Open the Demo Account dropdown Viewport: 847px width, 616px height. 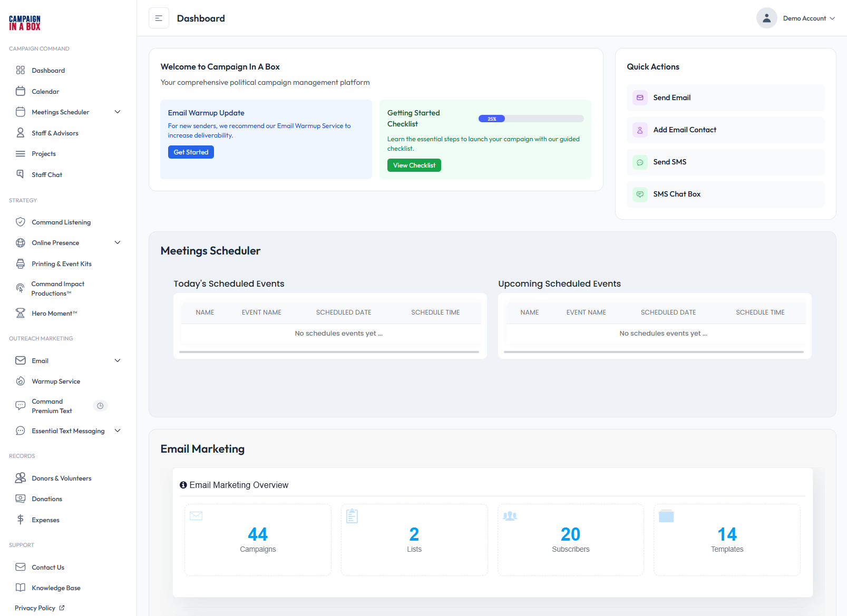(809, 18)
